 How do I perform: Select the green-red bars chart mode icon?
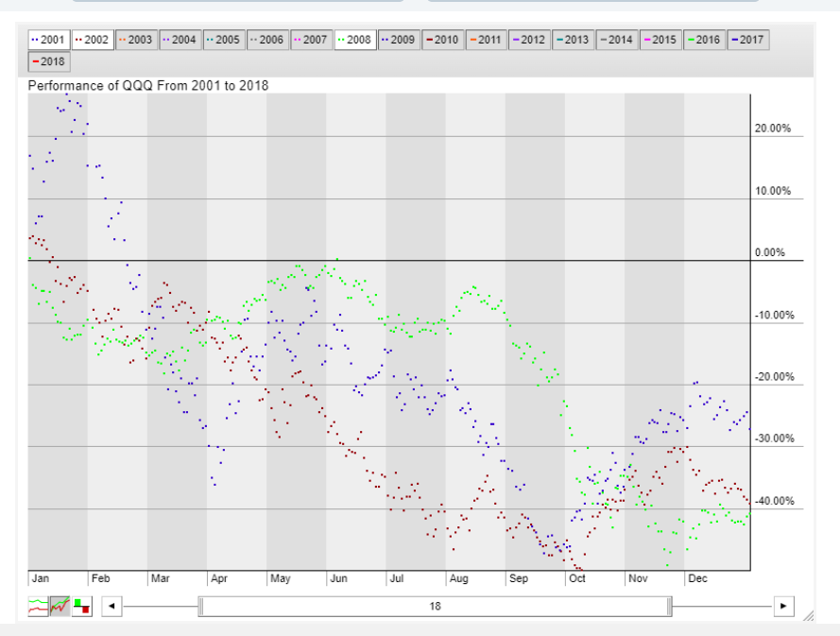82,607
